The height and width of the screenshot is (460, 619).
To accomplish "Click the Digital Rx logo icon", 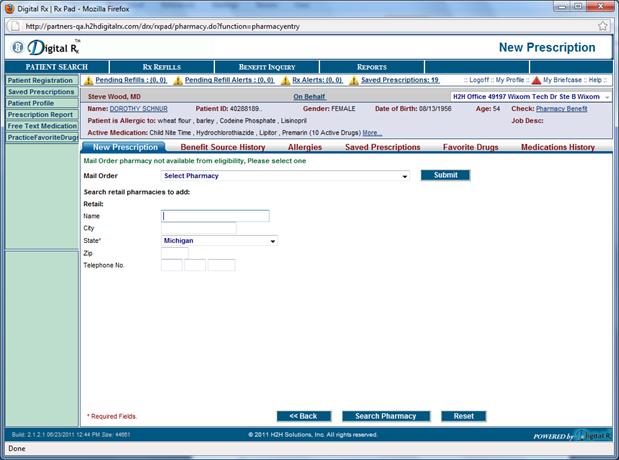I will tap(22, 47).
